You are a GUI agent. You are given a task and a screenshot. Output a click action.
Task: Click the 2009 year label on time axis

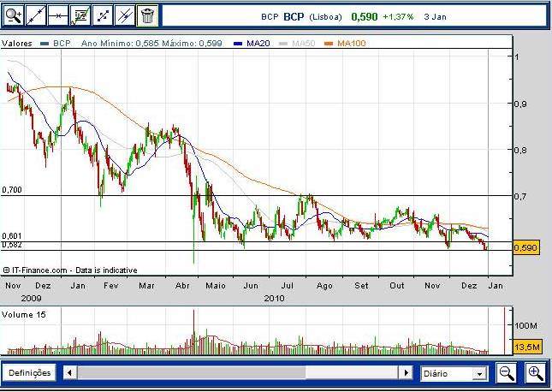click(x=31, y=299)
